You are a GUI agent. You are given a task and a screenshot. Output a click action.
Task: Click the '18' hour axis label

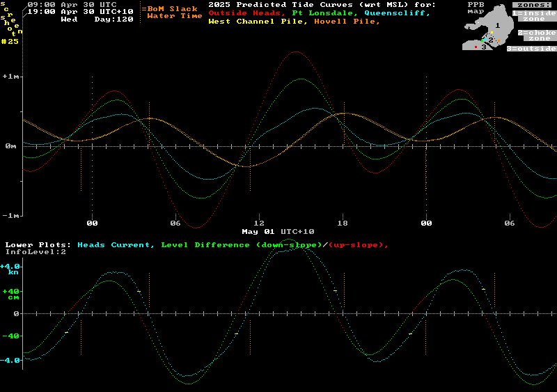[x=343, y=224]
